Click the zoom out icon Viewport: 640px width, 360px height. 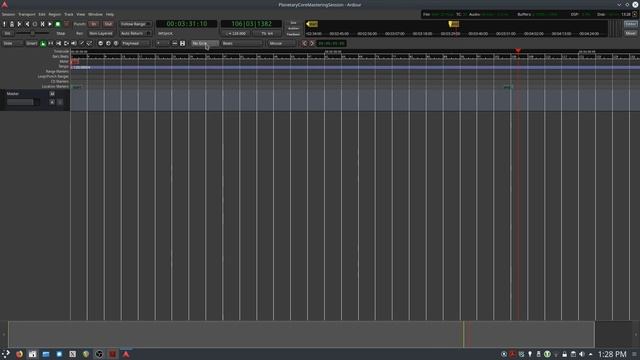click(100, 43)
